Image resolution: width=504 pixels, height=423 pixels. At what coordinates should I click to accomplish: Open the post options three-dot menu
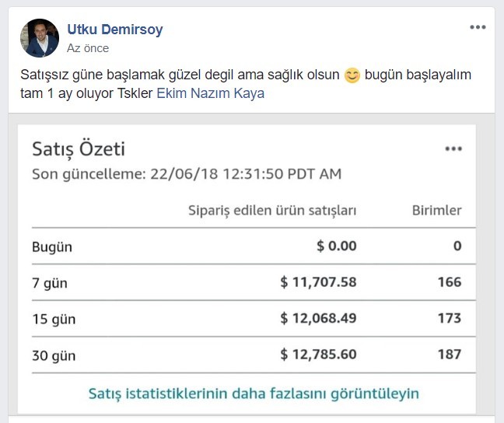[478, 27]
